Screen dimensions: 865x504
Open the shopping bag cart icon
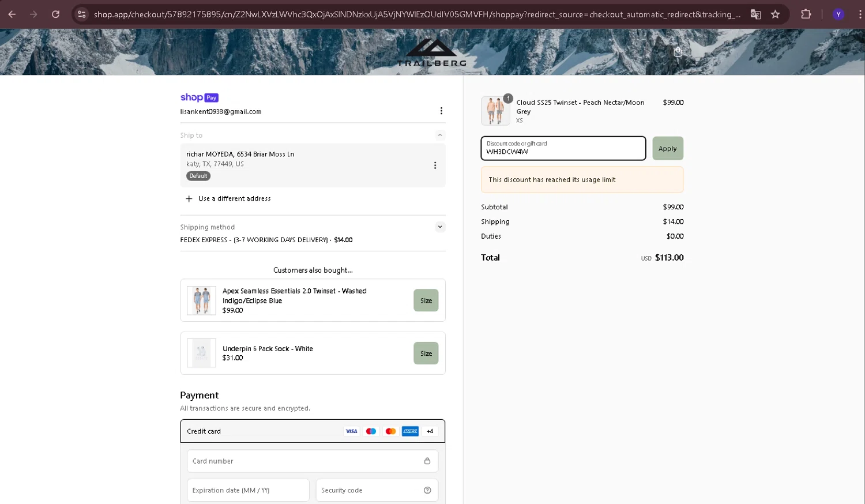[678, 52]
